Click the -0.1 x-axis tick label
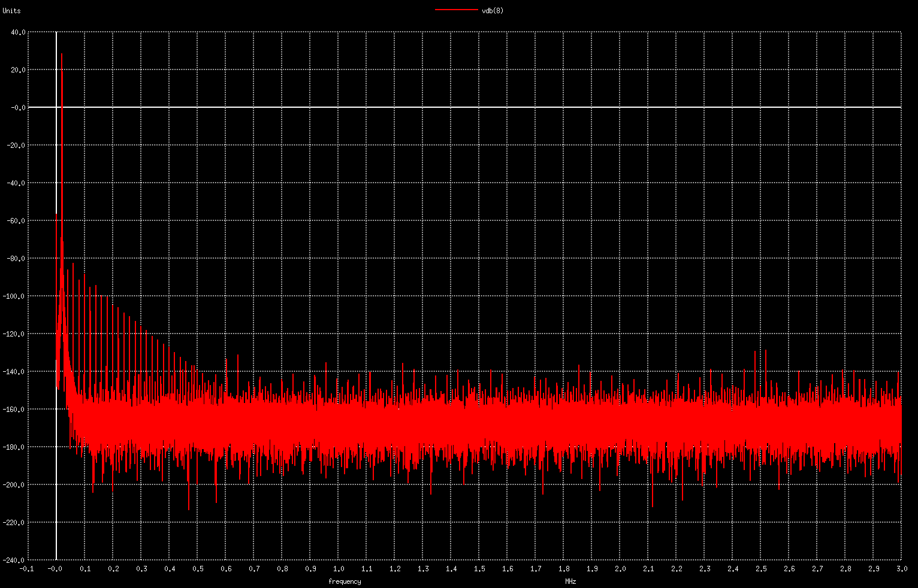 [27, 569]
